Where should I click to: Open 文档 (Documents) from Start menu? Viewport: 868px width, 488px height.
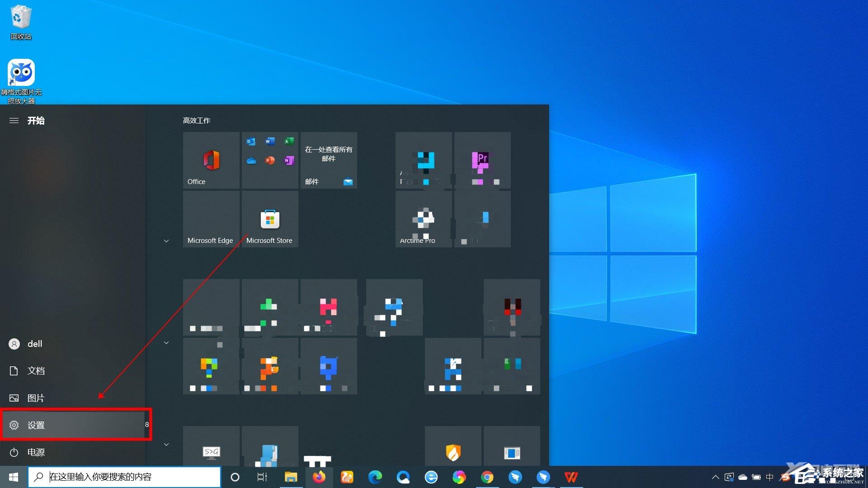(36, 370)
